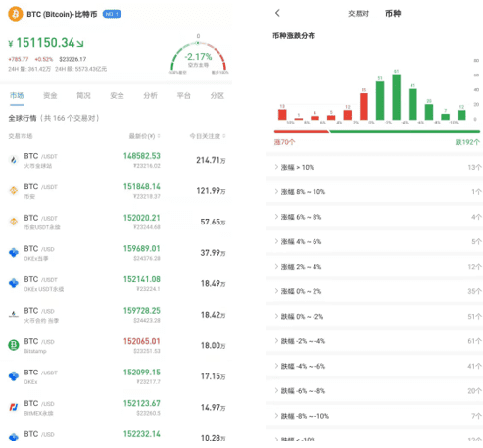Viewport: 483px width, 448px height.
Task: Click the green Bitstamp B icon
Action: click(x=14, y=345)
